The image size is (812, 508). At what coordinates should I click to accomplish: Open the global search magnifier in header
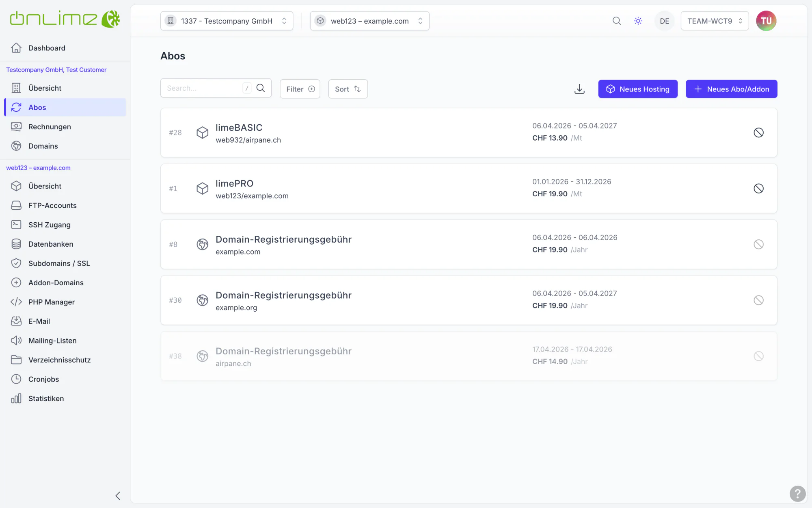click(617, 21)
